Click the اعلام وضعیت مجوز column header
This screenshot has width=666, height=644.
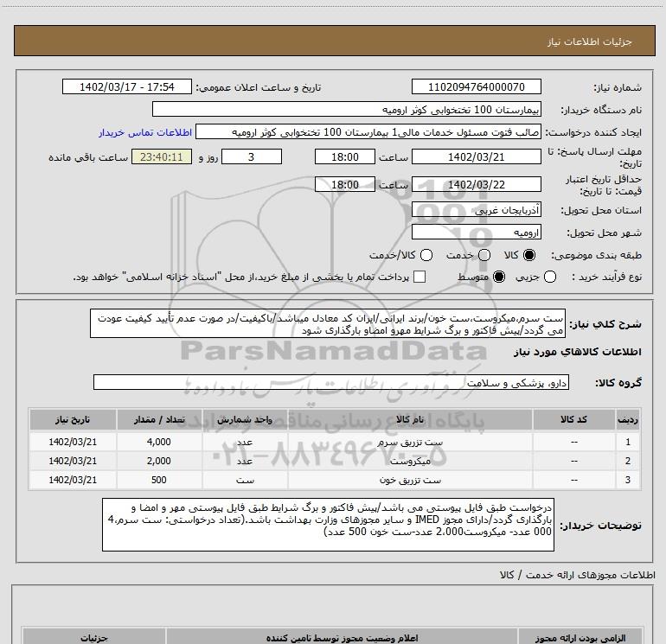click(x=342, y=638)
